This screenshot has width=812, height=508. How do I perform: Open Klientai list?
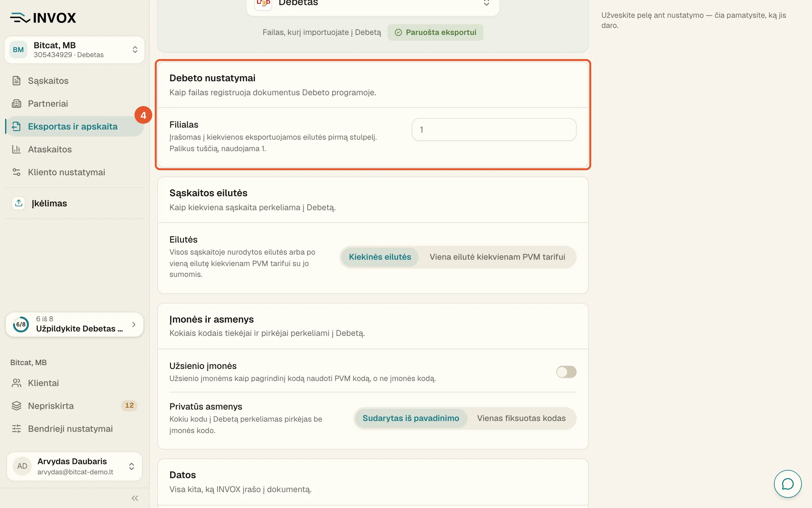pyautogui.click(x=75, y=383)
